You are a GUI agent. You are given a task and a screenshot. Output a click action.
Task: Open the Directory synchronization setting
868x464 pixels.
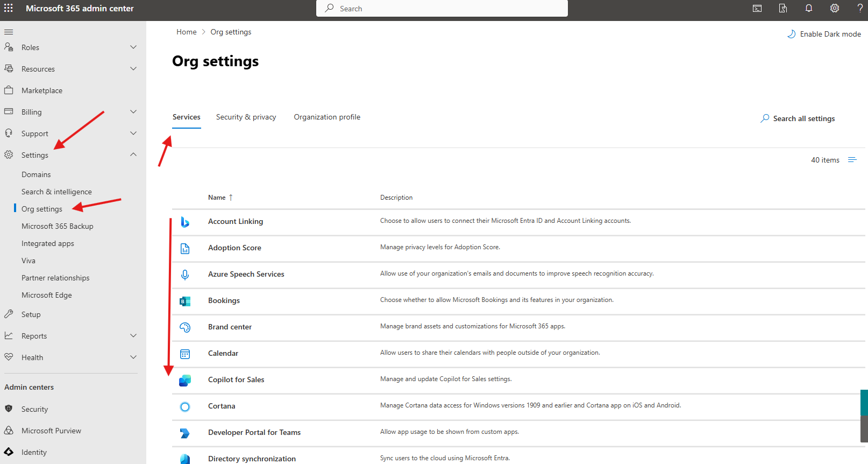tap(252, 459)
